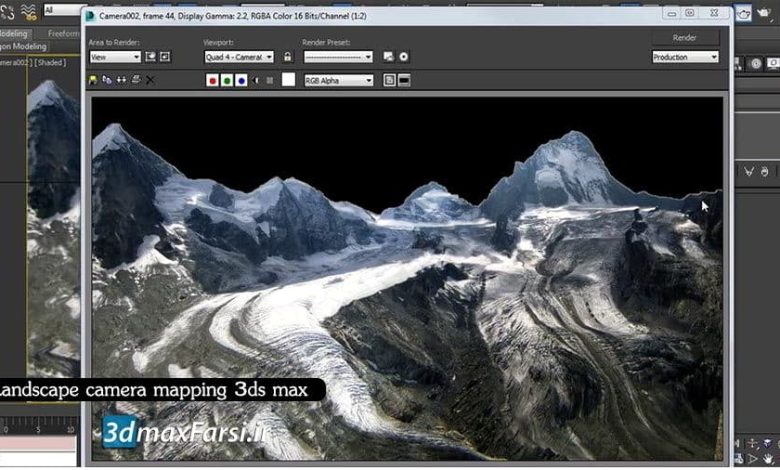
Task: Toggle the Blue channel button
Action: click(241, 81)
